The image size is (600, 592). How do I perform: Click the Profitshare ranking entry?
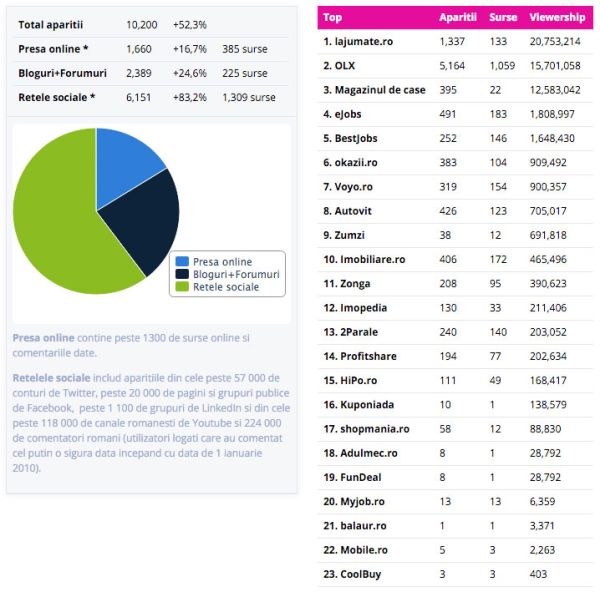(359, 356)
